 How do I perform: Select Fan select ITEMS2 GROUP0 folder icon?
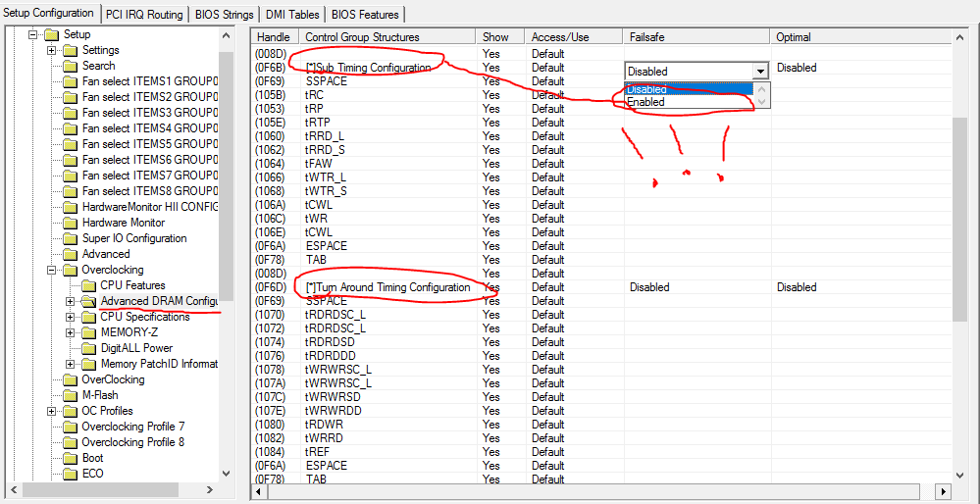coord(70,97)
